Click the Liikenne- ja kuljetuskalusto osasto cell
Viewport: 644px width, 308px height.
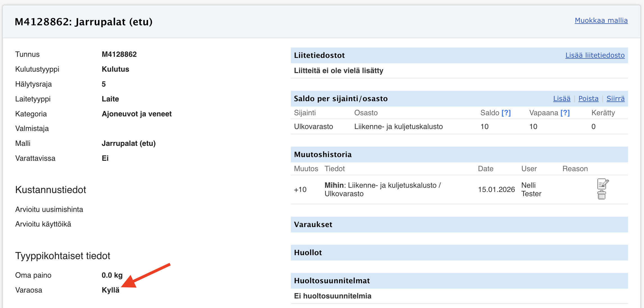tap(398, 126)
